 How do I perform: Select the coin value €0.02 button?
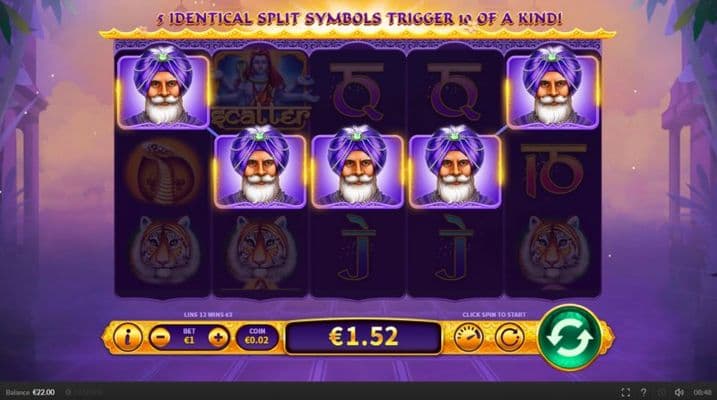[x=257, y=337]
